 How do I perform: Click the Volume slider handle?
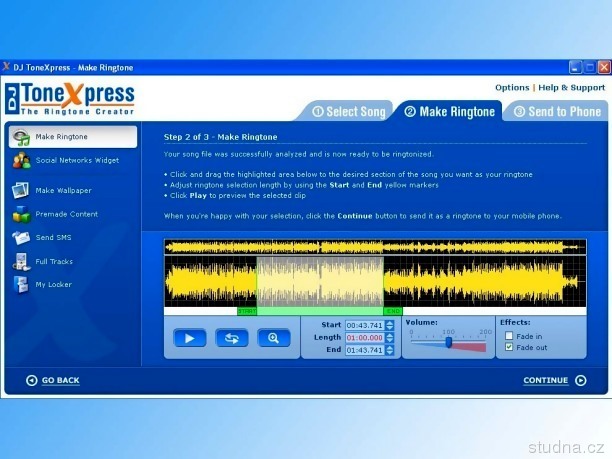(448, 342)
